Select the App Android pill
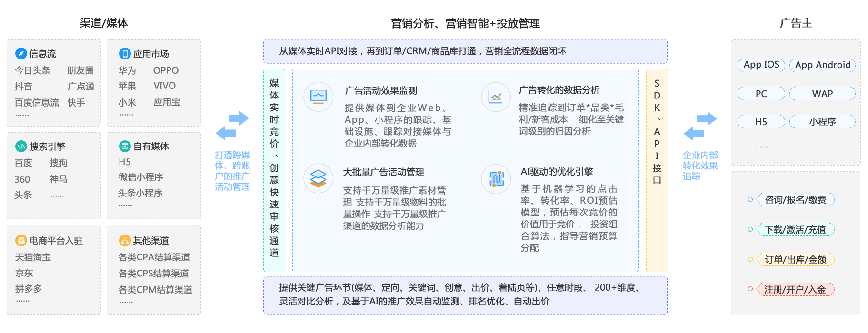Screen dimensions: 868x333 pos(822,65)
